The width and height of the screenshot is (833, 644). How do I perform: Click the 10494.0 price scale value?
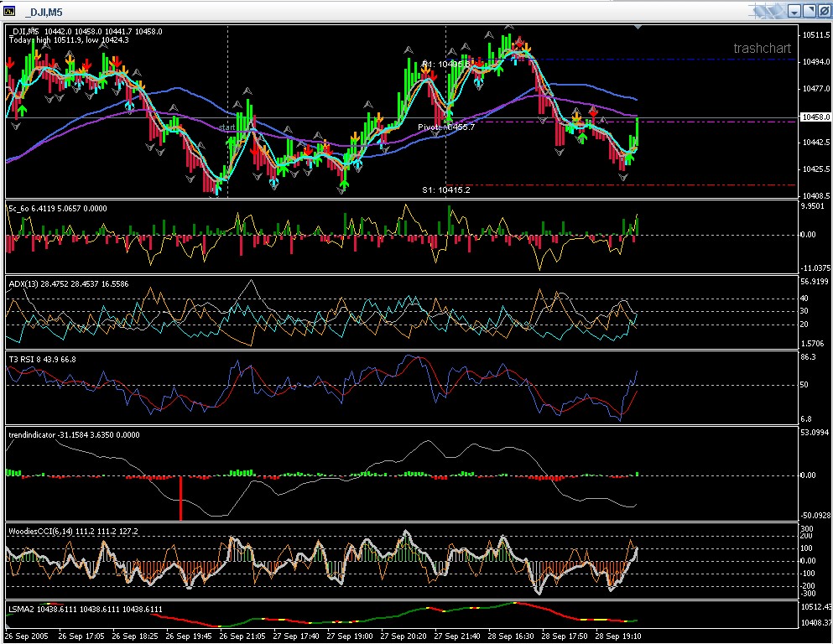tap(816, 62)
